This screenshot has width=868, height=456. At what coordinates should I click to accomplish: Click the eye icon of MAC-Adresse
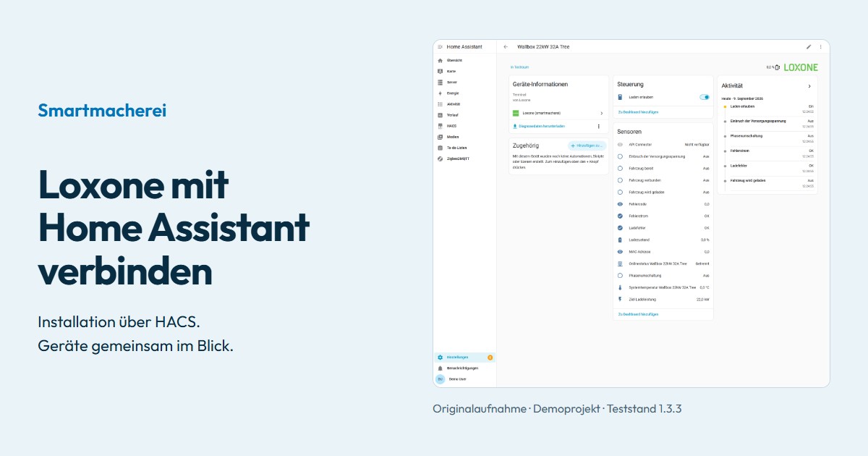point(620,252)
